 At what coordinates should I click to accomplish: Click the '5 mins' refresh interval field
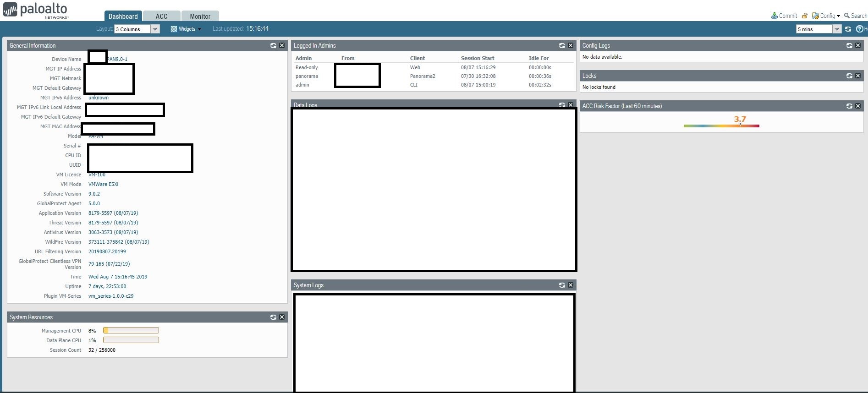pos(814,29)
